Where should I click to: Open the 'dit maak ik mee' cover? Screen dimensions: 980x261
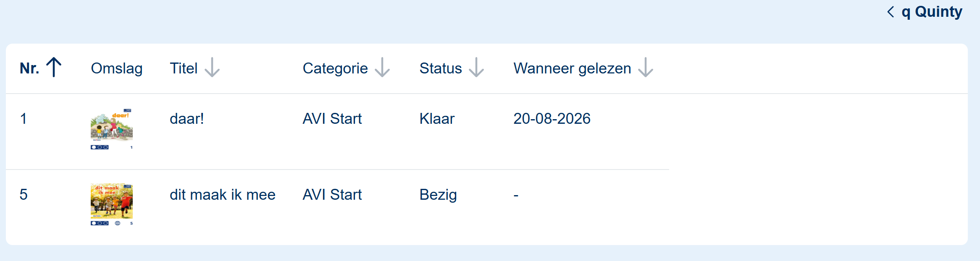coord(112,205)
